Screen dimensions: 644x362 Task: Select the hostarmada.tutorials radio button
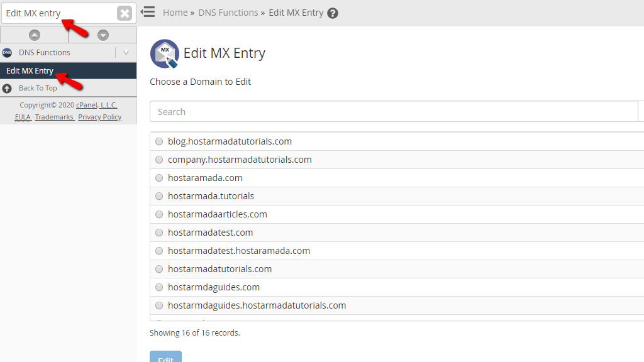coord(158,196)
